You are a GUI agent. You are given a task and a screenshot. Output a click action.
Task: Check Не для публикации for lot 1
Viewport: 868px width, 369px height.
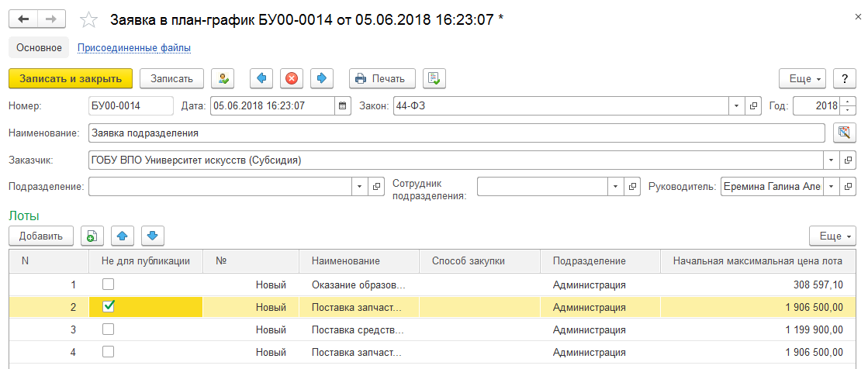pyautogui.click(x=109, y=285)
